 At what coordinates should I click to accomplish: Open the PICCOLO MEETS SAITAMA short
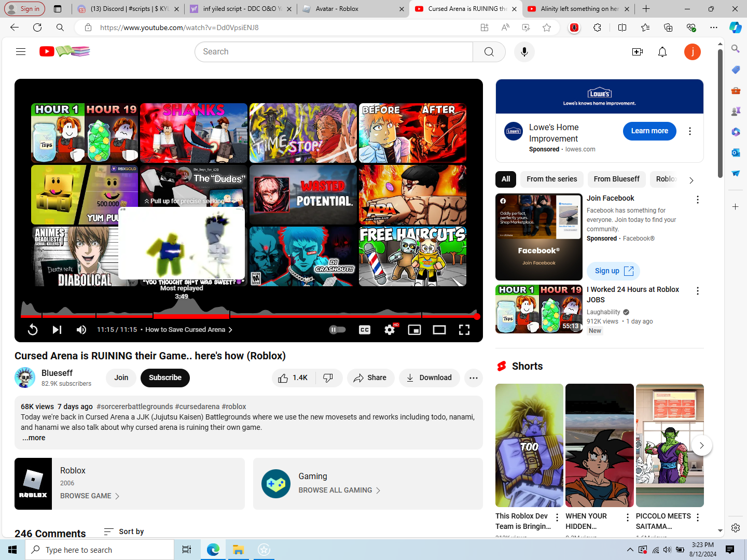tap(670, 445)
